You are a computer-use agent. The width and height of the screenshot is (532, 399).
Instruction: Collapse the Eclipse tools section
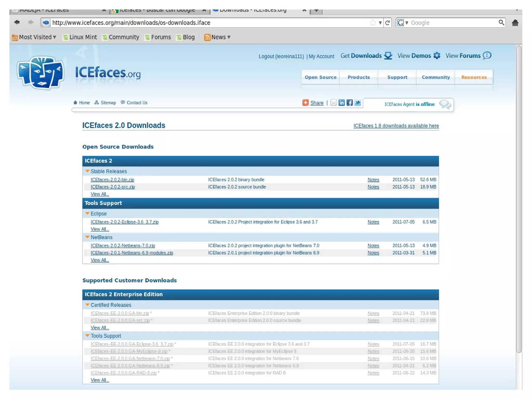pyautogui.click(x=87, y=213)
